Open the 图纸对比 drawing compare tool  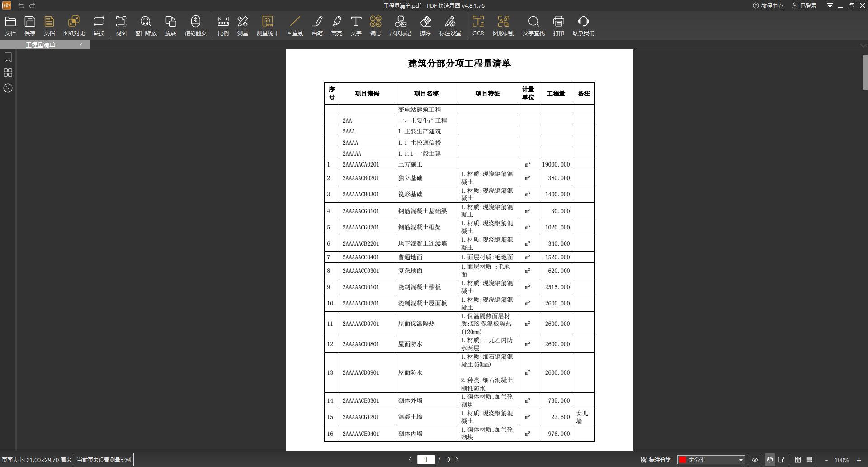pyautogui.click(x=74, y=26)
